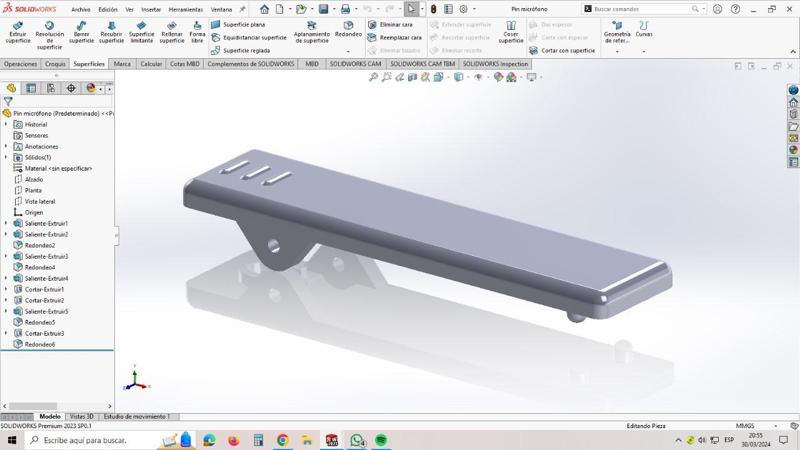Open the Appearances task pane color ball

793,150
